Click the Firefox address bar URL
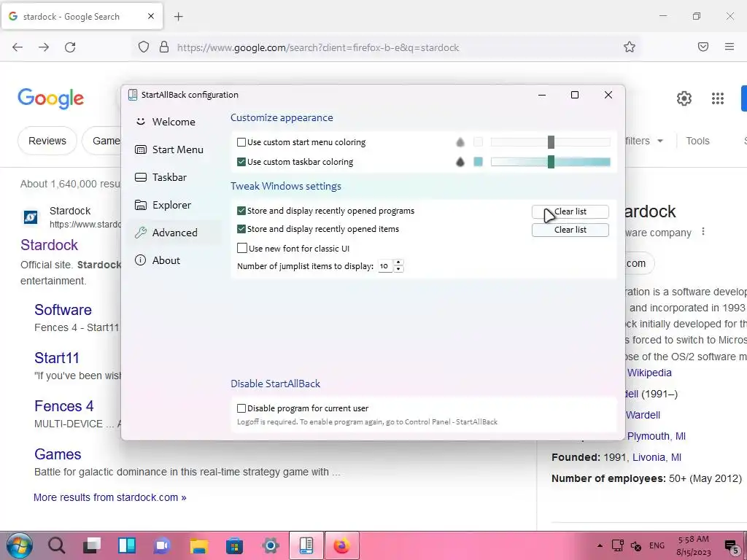The width and height of the screenshot is (747, 560). point(318,47)
